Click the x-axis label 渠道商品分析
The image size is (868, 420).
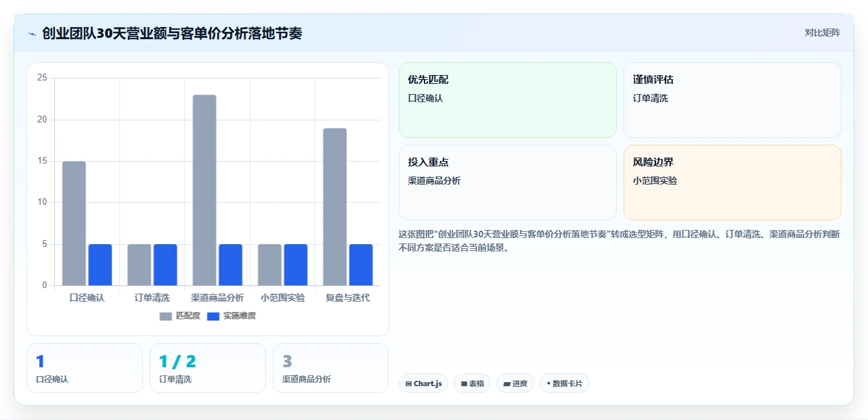(x=217, y=298)
